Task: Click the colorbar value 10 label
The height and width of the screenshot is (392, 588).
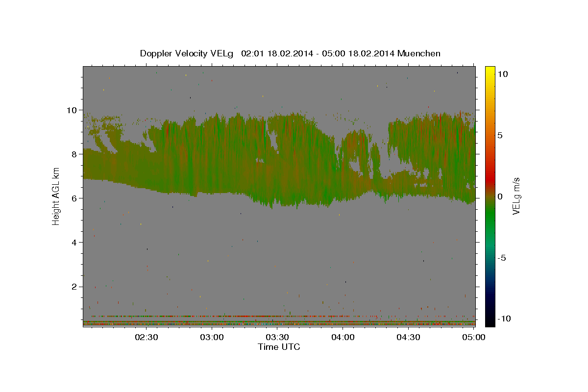Action: (x=503, y=74)
